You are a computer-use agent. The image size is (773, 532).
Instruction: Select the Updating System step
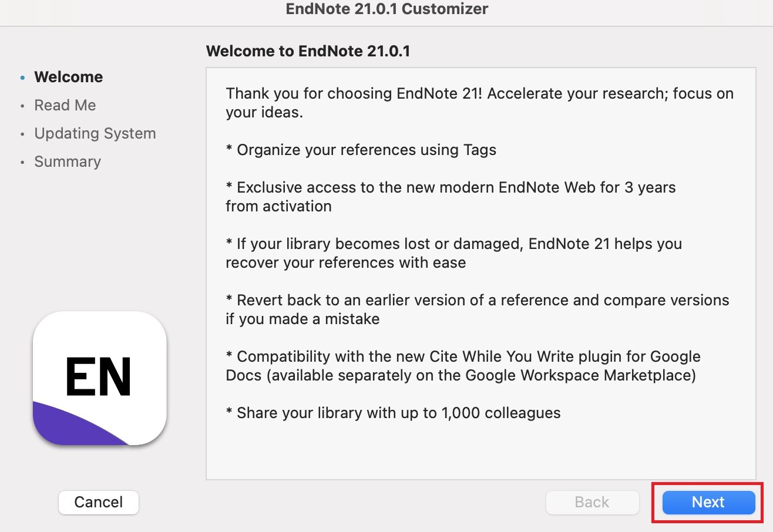95,133
